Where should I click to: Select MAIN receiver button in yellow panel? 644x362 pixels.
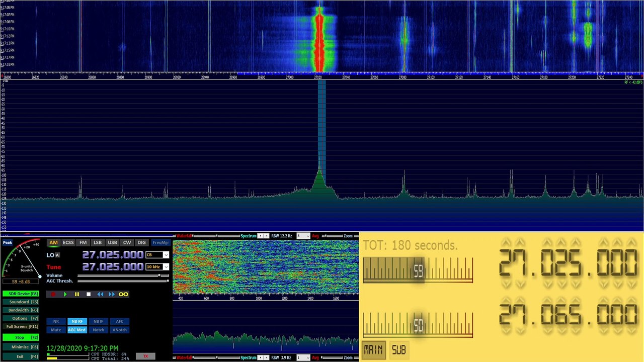point(373,350)
